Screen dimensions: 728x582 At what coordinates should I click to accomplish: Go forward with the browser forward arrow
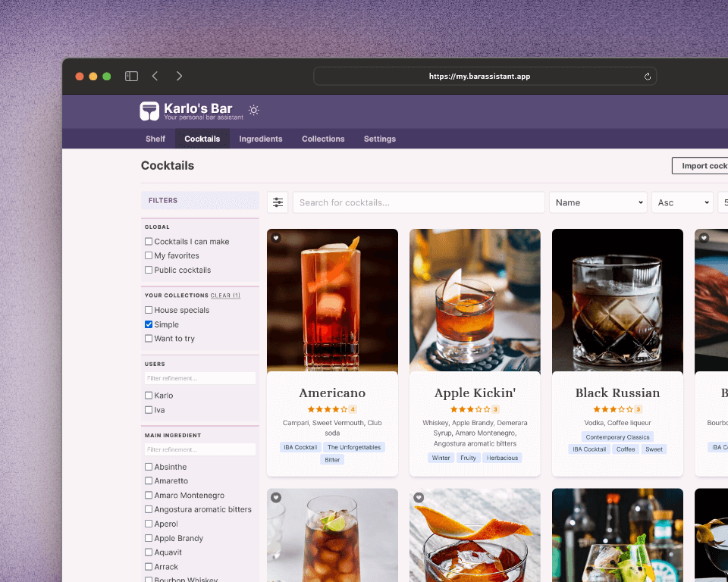pyautogui.click(x=179, y=76)
